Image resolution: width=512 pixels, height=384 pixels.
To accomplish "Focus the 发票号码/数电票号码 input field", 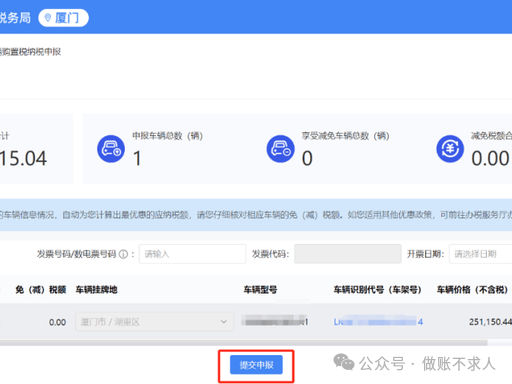I will [x=192, y=254].
